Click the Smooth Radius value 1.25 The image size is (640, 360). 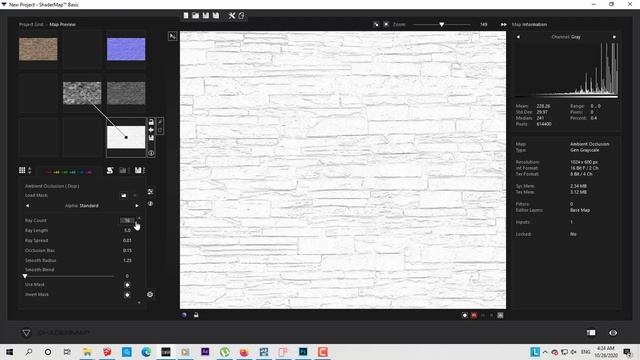pyautogui.click(x=127, y=260)
